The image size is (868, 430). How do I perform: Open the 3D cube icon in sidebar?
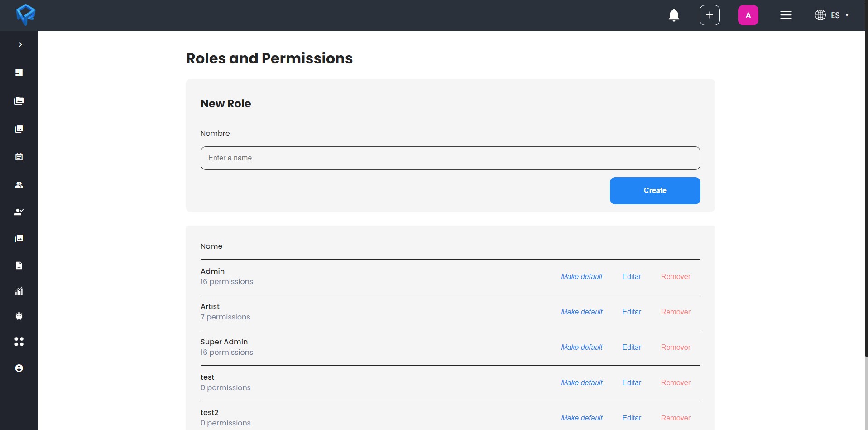click(19, 316)
